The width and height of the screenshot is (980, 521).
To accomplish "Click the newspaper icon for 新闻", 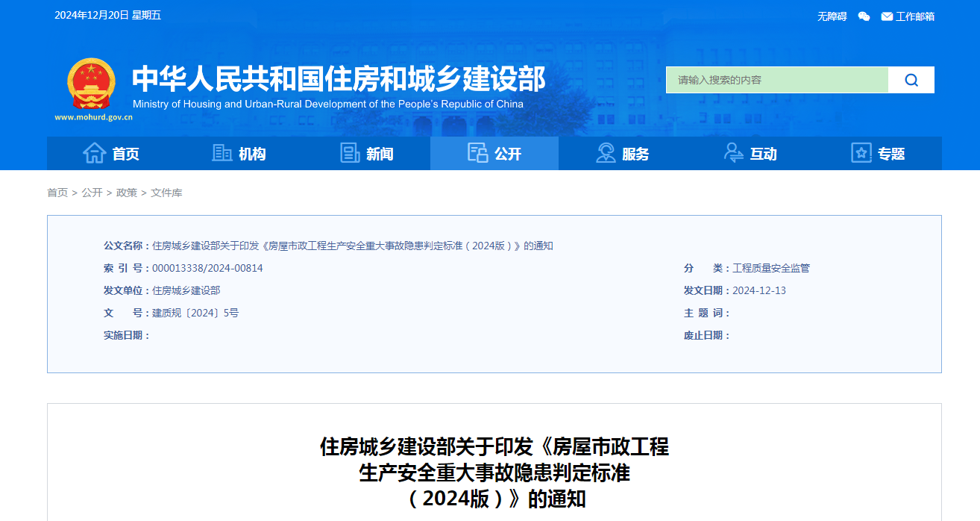I will [350, 153].
